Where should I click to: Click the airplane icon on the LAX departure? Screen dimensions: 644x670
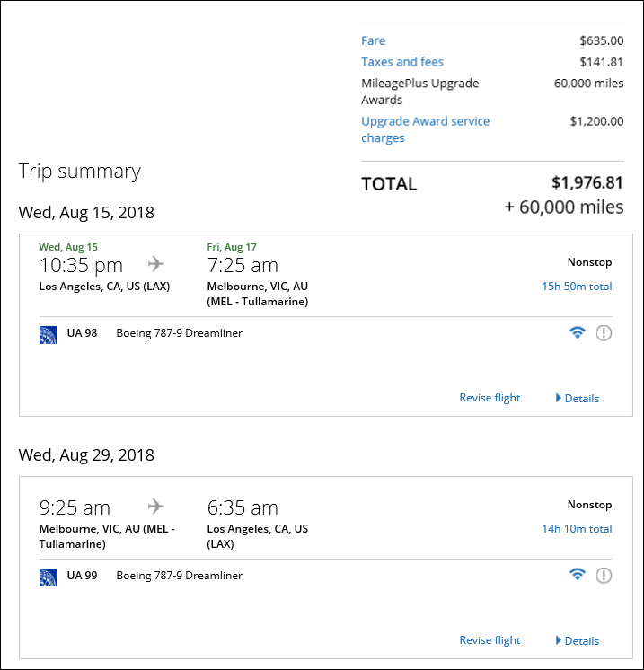coord(156,264)
